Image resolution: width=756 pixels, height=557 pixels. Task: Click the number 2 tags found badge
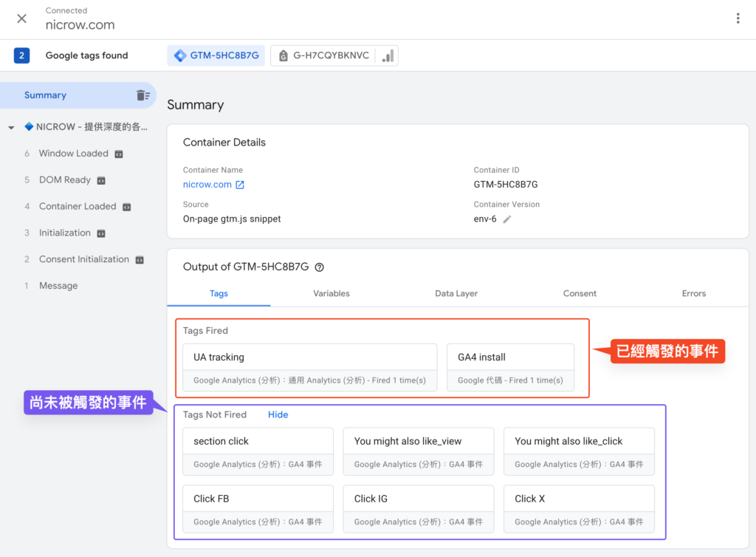pyautogui.click(x=21, y=55)
